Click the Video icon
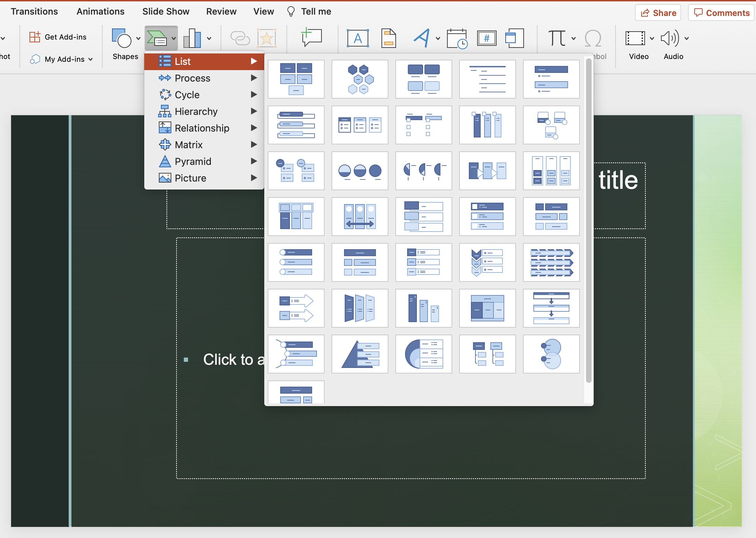The height and width of the screenshot is (538, 756). point(635,38)
